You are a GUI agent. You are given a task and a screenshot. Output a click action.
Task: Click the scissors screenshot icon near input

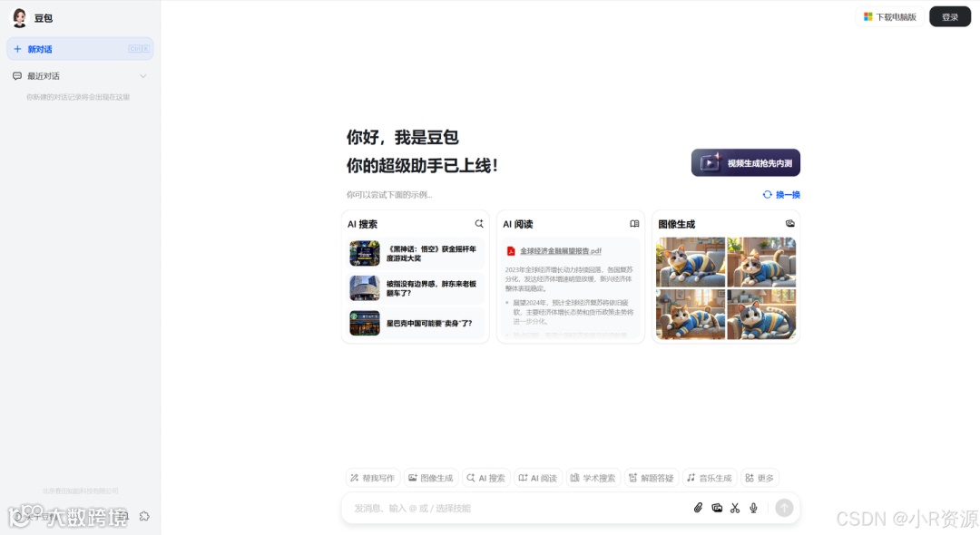tap(735, 508)
